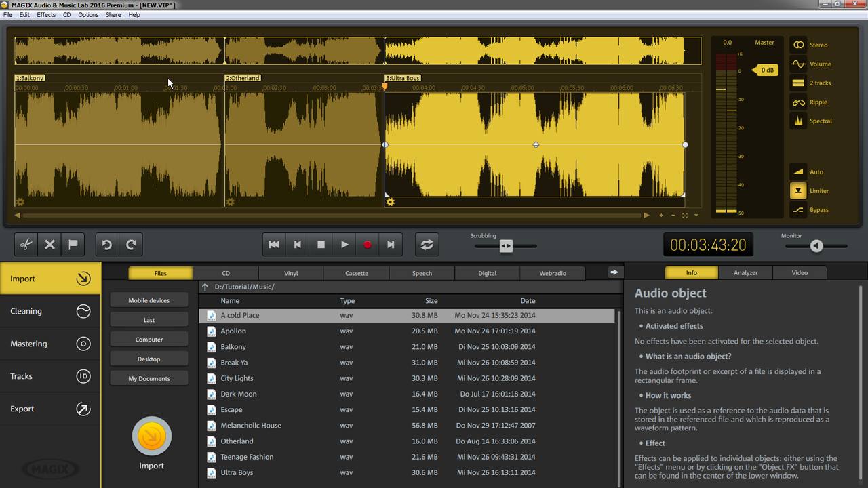This screenshot has width=868, height=488.
Task: Click the 3:Ultra Boys track marker label
Action: [x=403, y=78]
